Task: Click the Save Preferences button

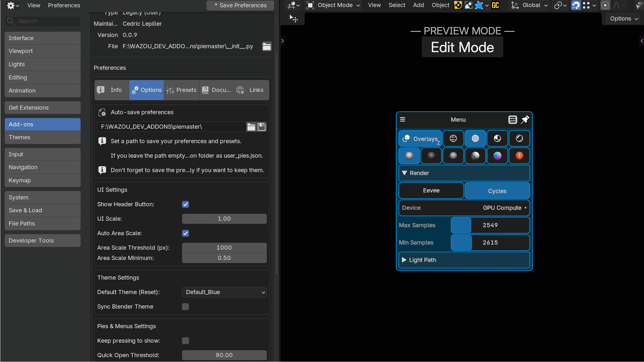Action: (240, 5)
